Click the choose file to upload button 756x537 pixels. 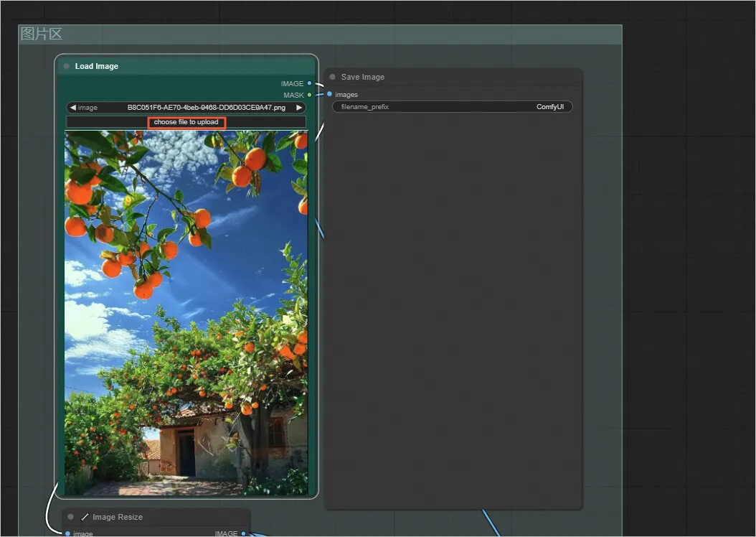[186, 122]
